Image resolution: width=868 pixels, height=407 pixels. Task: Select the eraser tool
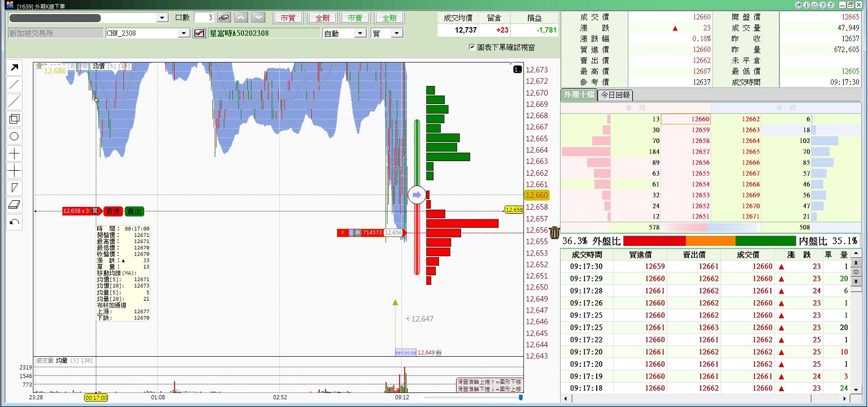tap(15, 205)
